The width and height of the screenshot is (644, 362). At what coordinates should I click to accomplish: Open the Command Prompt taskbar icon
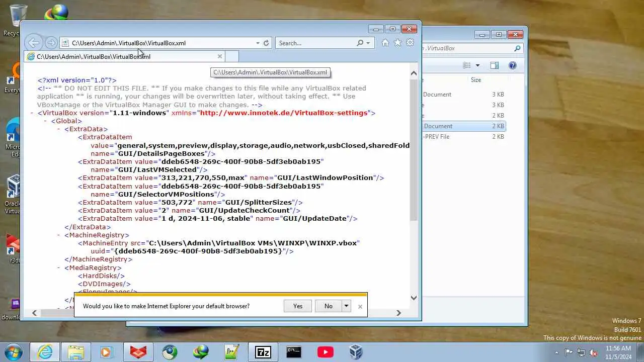coord(294,352)
